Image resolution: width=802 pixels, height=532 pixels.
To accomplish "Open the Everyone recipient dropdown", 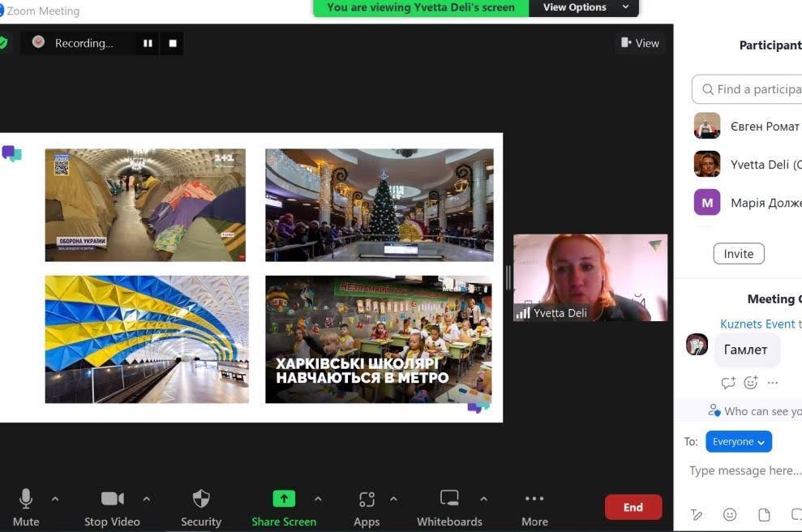I will coord(738,442).
